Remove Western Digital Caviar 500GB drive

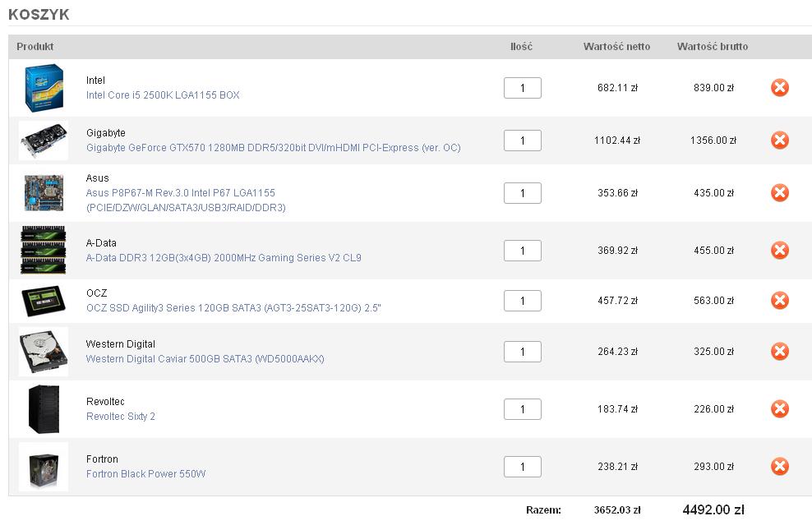click(x=779, y=352)
